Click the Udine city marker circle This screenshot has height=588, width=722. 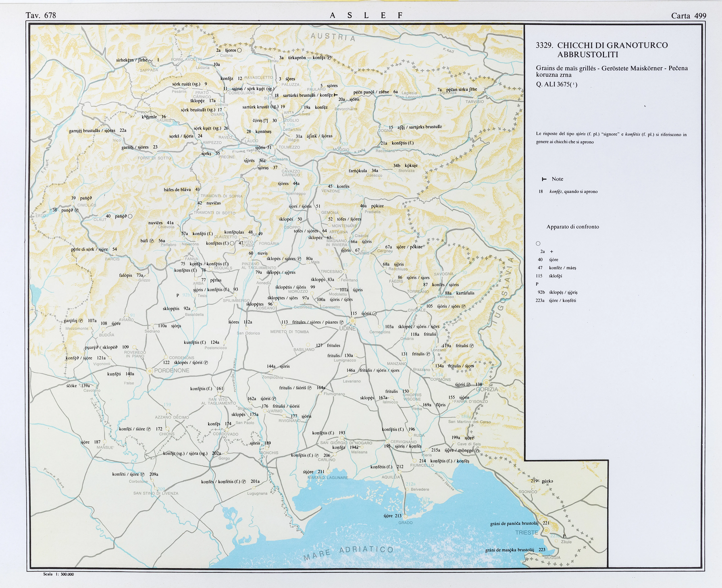coord(353,320)
